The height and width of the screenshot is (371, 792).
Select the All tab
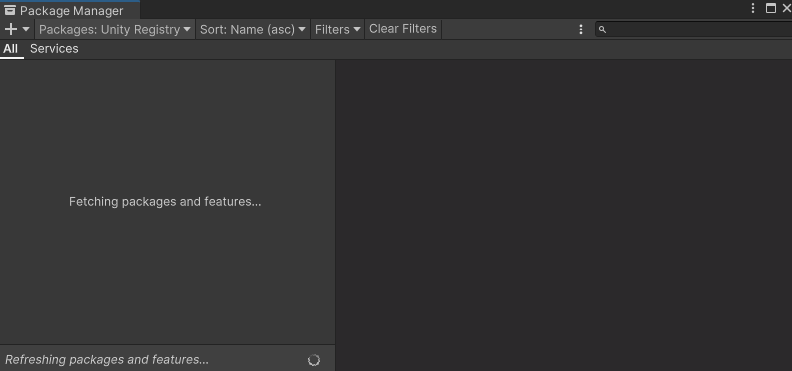(x=11, y=49)
